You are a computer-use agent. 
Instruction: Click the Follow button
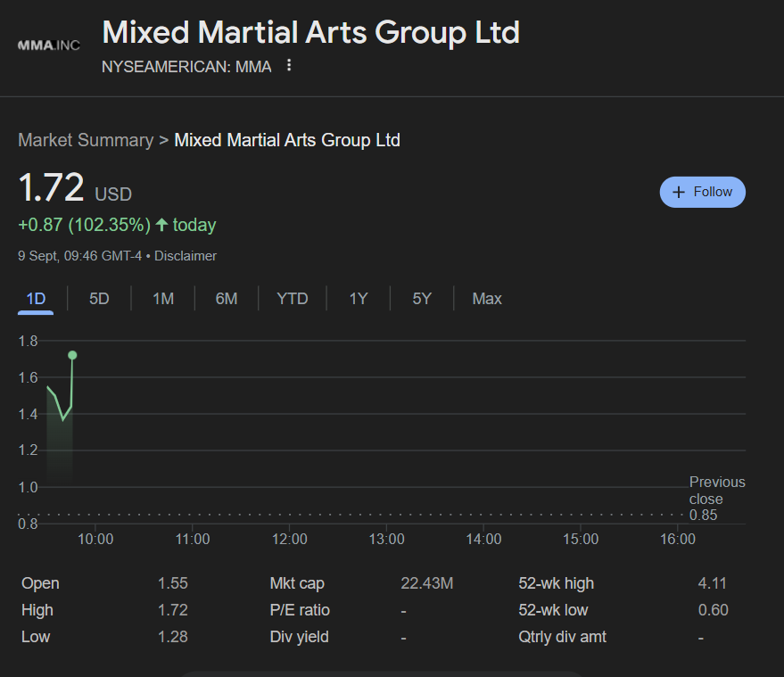click(703, 192)
